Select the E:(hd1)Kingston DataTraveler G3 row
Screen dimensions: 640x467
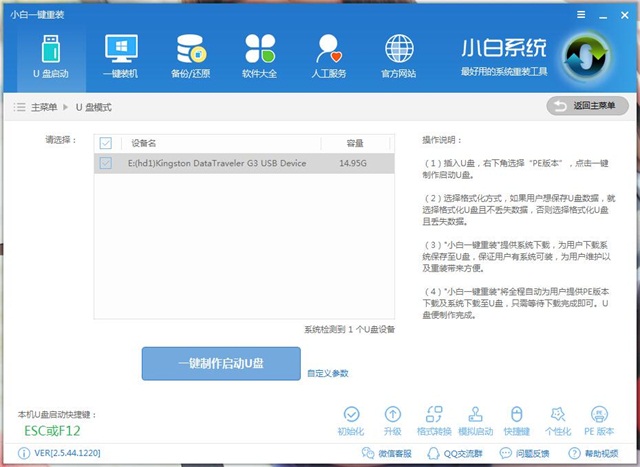244,163
